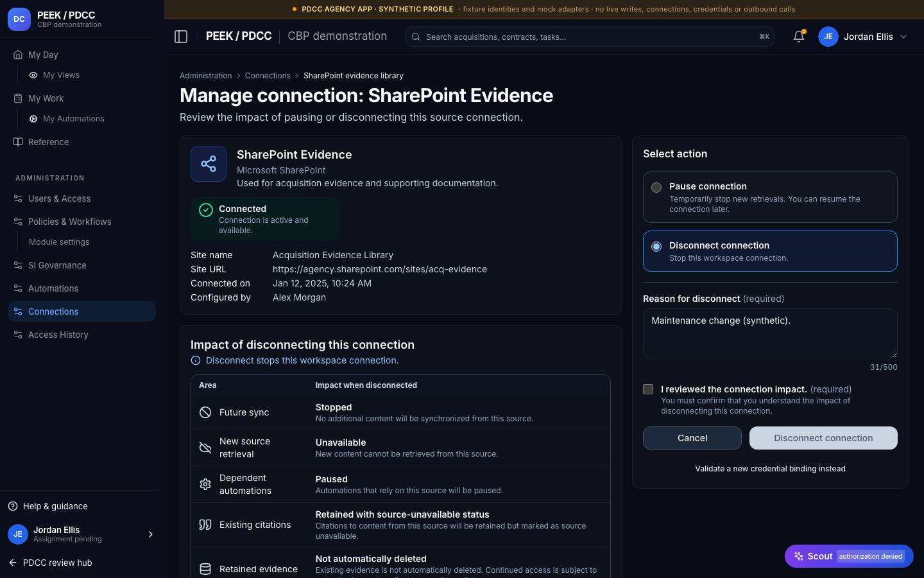Open SI Governance section

coord(81,265)
